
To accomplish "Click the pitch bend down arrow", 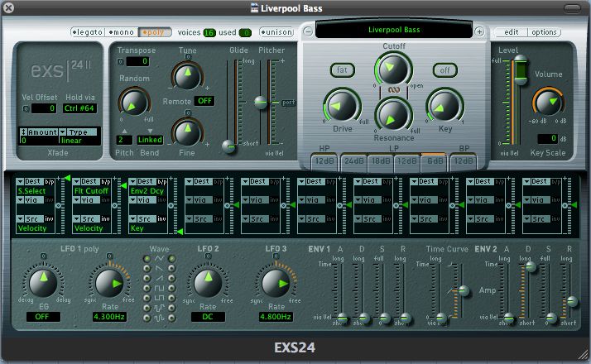I will 150,131.
